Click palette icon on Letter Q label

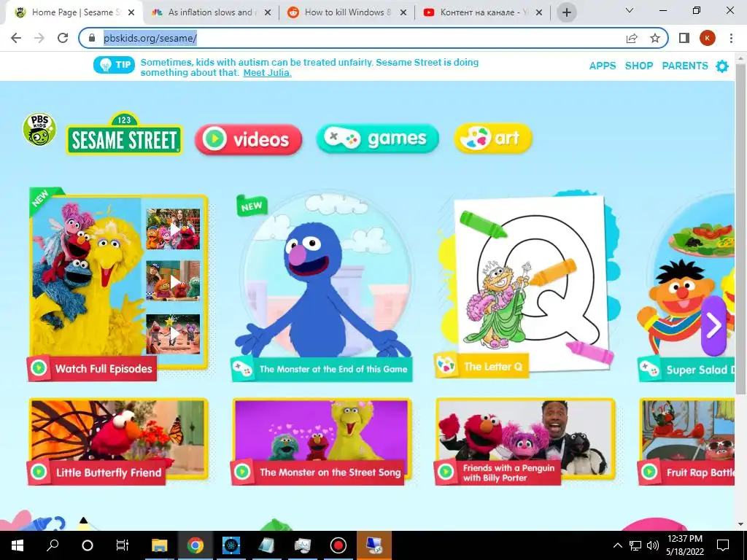tap(446, 366)
